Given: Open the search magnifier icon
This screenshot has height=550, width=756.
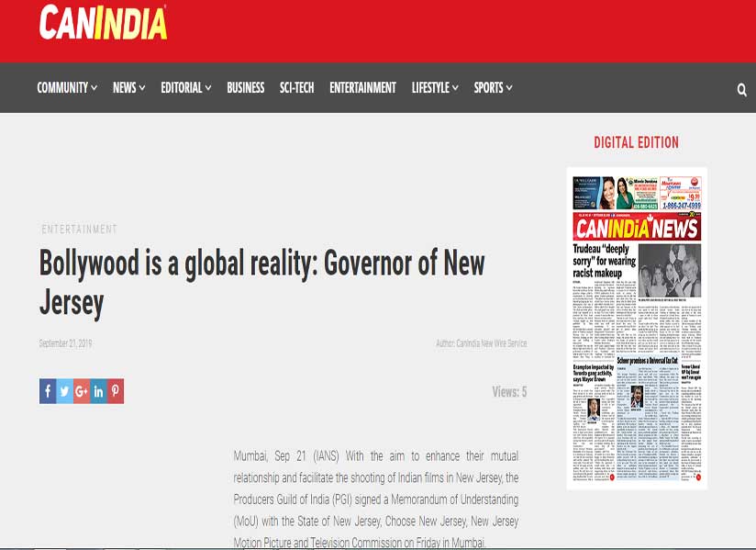Looking at the screenshot, I should click(741, 90).
